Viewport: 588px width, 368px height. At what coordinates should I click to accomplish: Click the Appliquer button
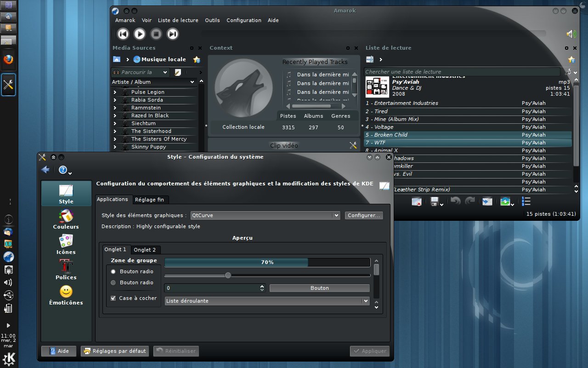click(x=369, y=351)
